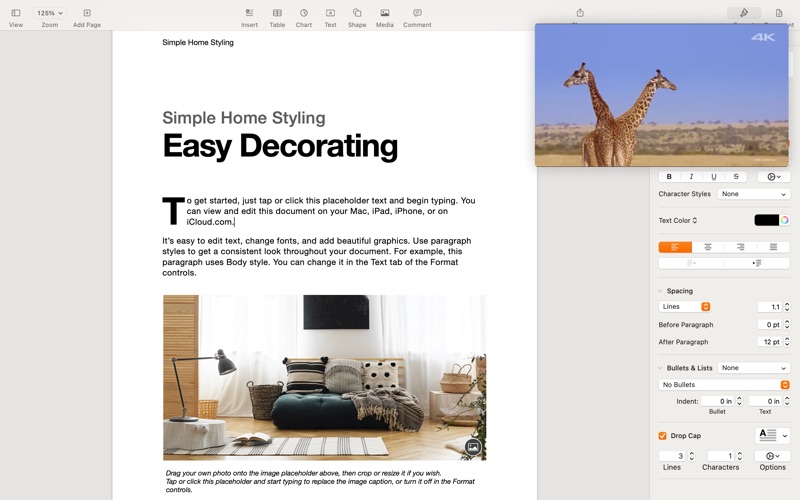Open the Zoom 125% menu
Viewport: 800px width, 500px height.
(x=49, y=14)
